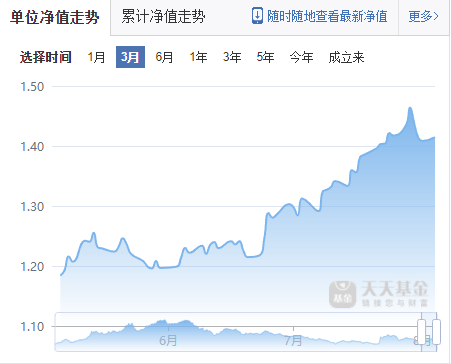Screen dimensions: 451x364
Task: Click the chart peak near 1.46
Action: coord(410,108)
